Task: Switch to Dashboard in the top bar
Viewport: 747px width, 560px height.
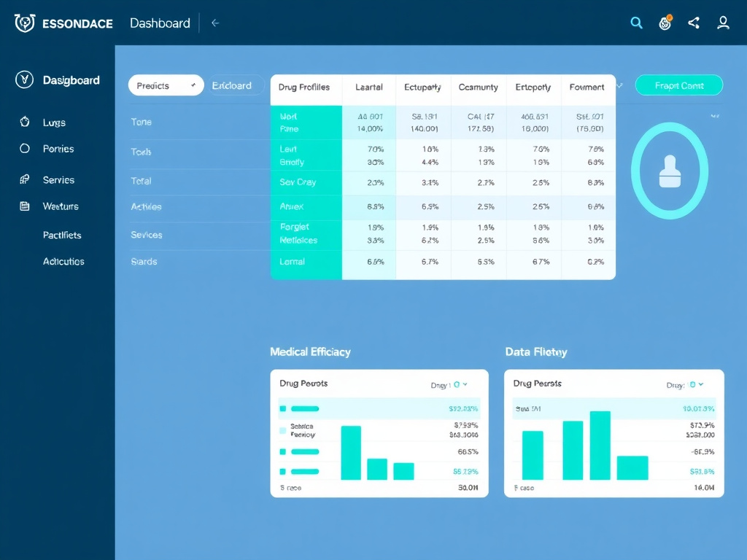Action: [x=160, y=23]
